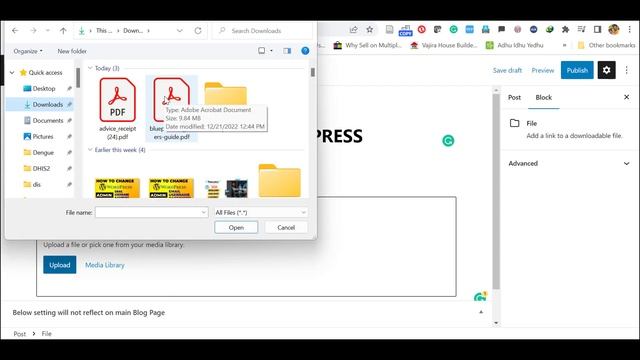Open Adhu Idhu Yedhu bookmark

pyautogui.click(x=514, y=45)
